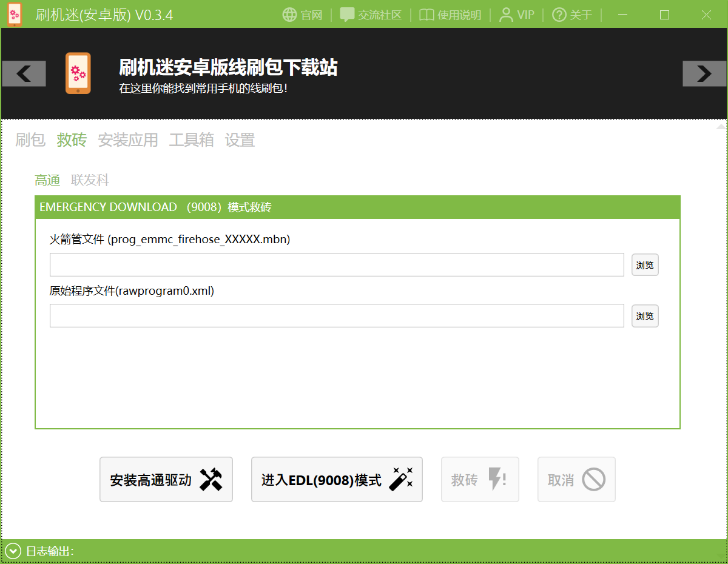This screenshot has width=728, height=564.
Task: Switch to the 安装应用 tab
Action: (x=128, y=140)
